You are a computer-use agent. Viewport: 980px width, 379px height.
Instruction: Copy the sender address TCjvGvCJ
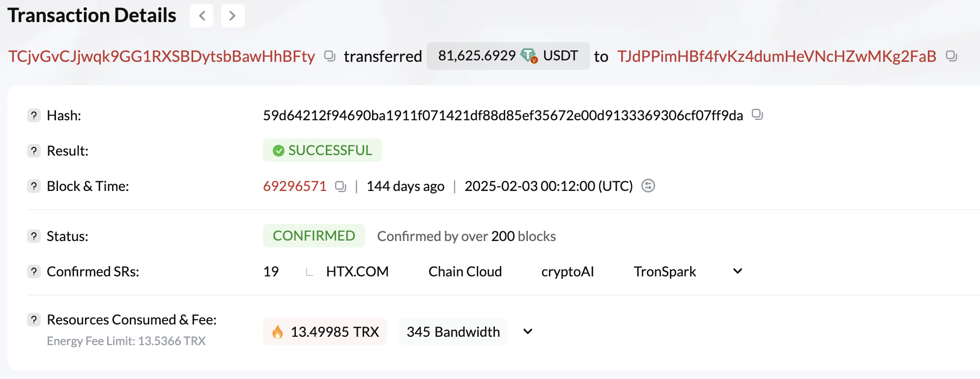pos(330,56)
